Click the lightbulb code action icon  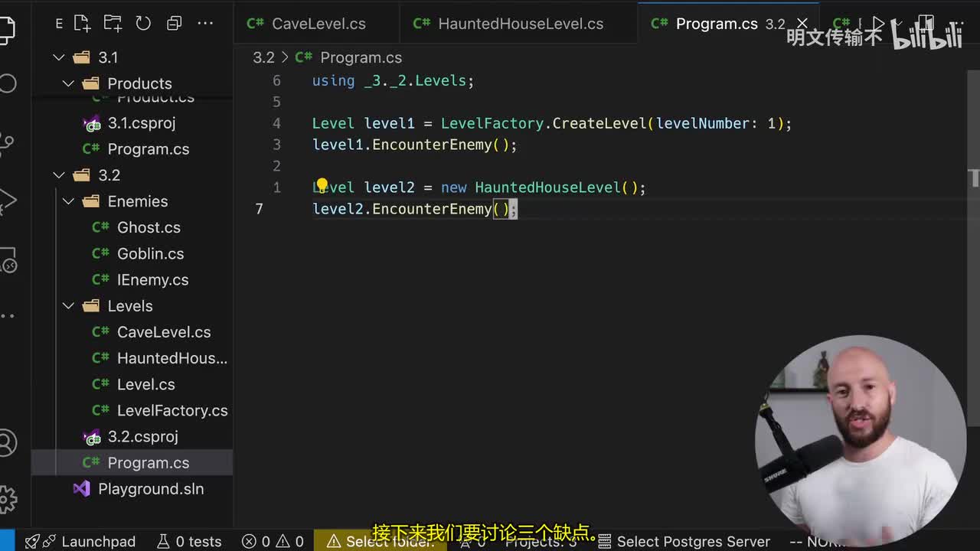(322, 185)
